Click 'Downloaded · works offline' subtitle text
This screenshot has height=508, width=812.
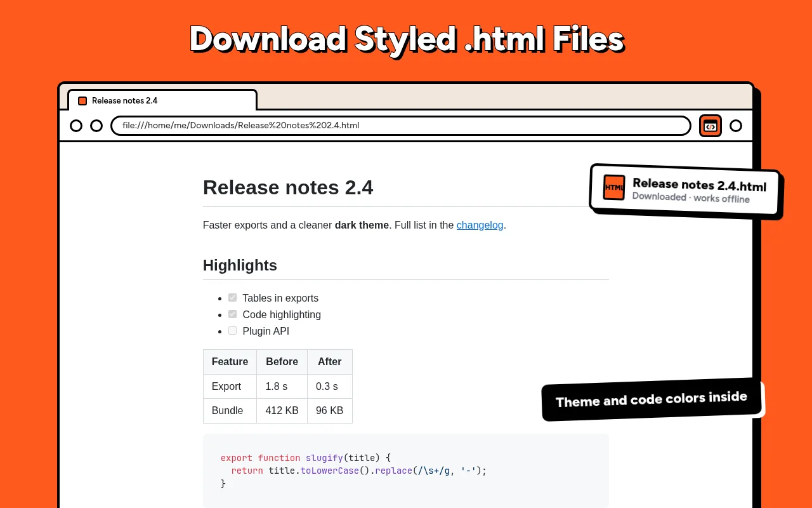(691, 197)
